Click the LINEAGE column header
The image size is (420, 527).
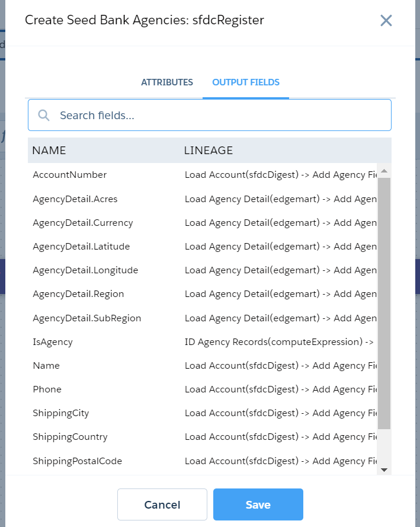click(x=209, y=151)
